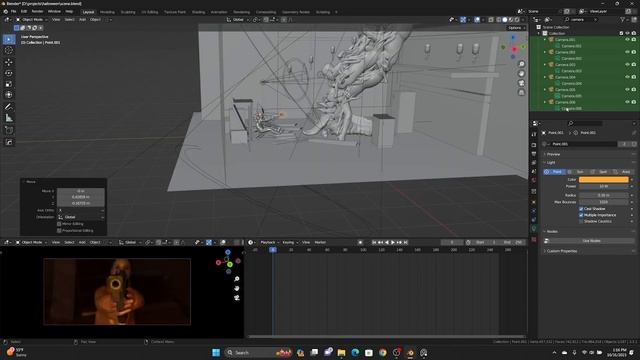Switch to Modeling workspace tab
The height and width of the screenshot is (360, 640).
pos(107,12)
